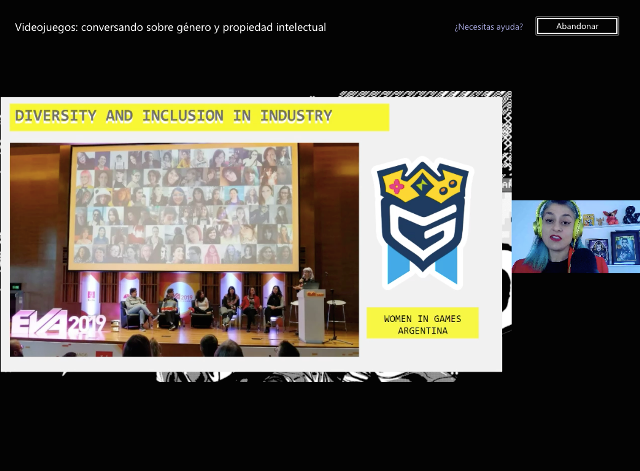Screen dimensions: 640x471
Task: Click the EVA 2019 logo in the photo
Action: coord(58,324)
